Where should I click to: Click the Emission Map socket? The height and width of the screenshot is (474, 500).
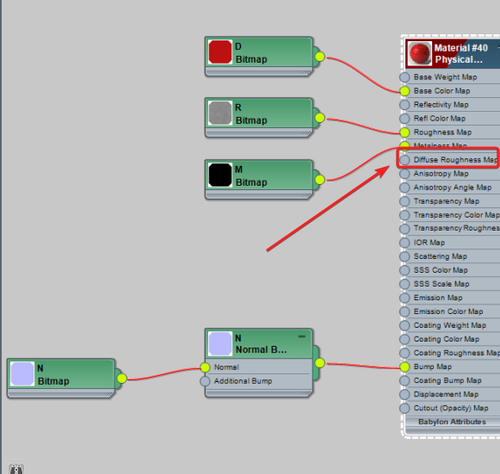(x=405, y=298)
